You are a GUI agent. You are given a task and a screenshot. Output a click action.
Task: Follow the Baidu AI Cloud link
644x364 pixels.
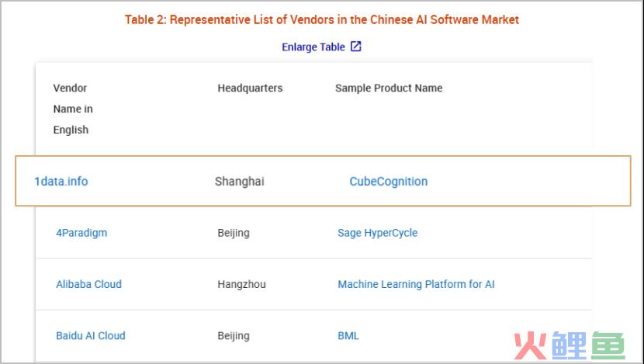coord(91,335)
